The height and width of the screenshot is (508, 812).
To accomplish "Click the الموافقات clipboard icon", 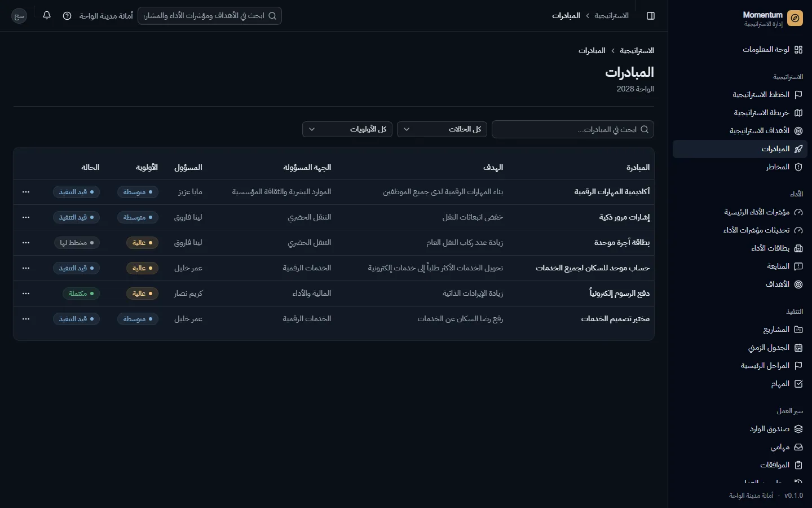I will (x=798, y=465).
